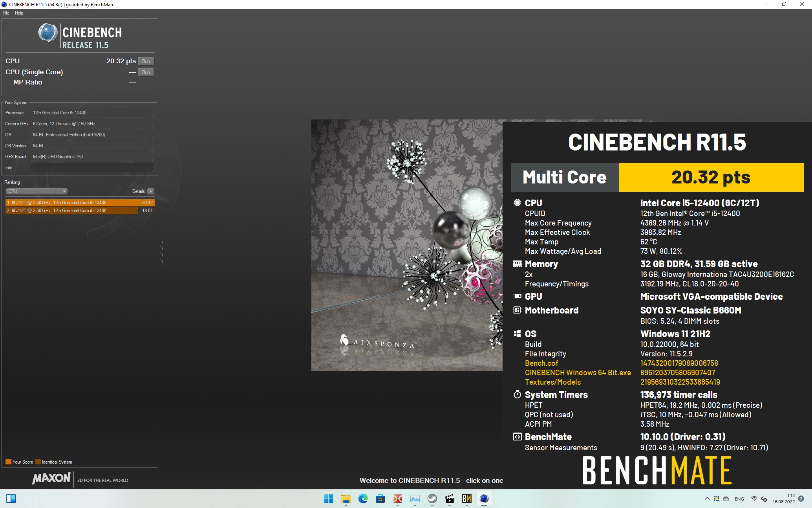Click the CB Version field
The width and height of the screenshot is (812, 508).
[92, 146]
